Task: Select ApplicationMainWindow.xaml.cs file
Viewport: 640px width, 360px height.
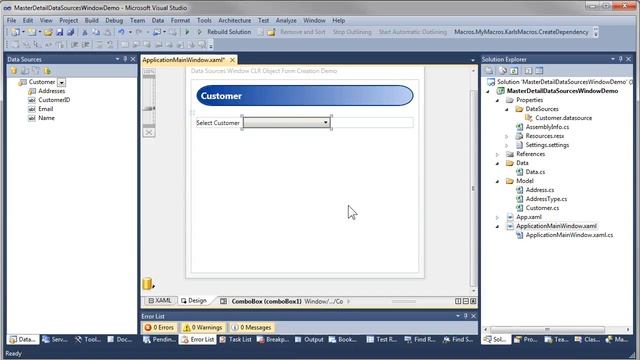Action: [x=569, y=235]
